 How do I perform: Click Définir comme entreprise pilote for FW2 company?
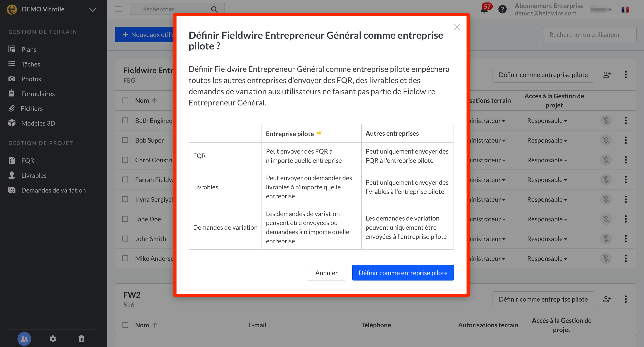pos(543,299)
